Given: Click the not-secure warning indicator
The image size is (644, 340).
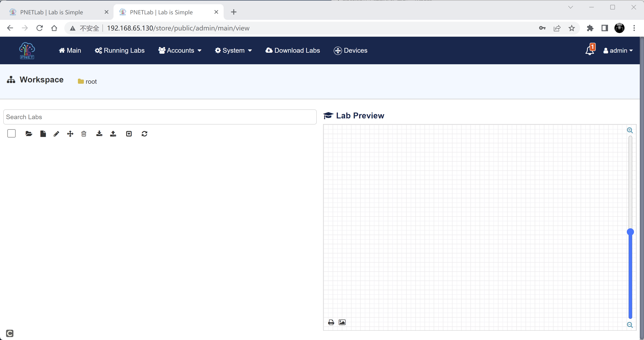Looking at the screenshot, I should tap(84, 28).
